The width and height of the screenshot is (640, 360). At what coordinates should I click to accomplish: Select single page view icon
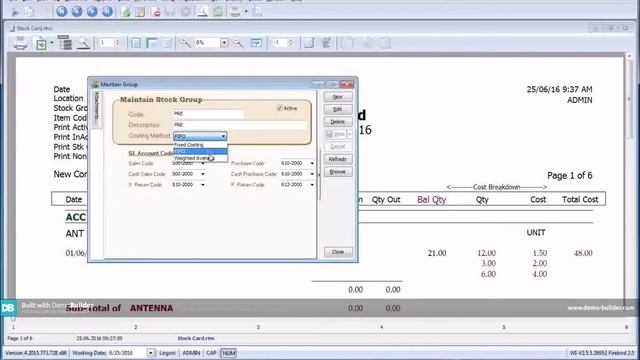coord(136,42)
